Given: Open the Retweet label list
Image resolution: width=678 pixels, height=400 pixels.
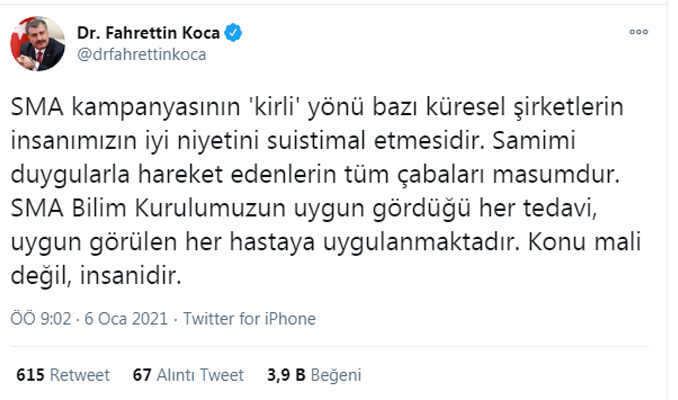Looking at the screenshot, I should point(80,375).
